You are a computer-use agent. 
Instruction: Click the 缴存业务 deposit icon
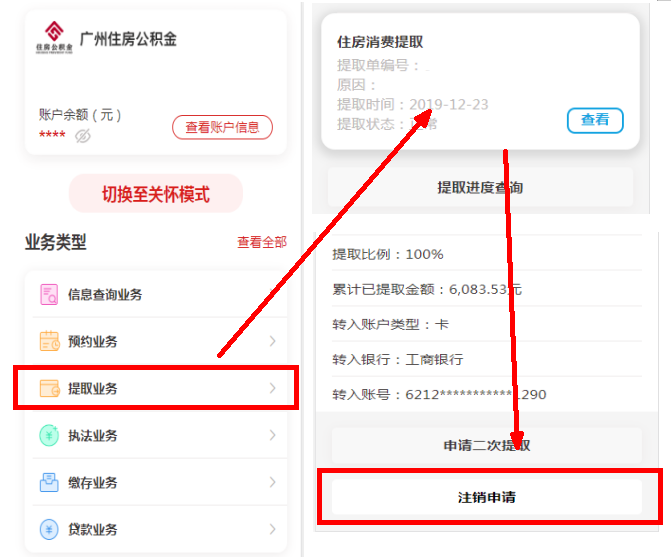coord(49,483)
